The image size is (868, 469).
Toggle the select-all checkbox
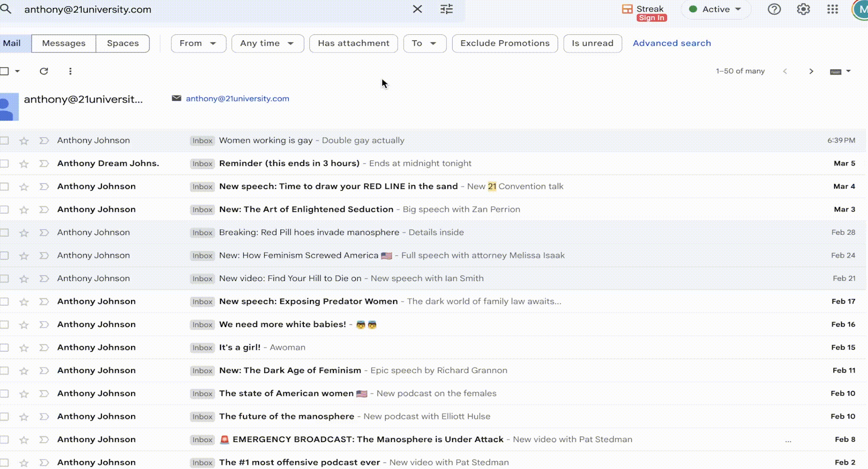point(4,71)
